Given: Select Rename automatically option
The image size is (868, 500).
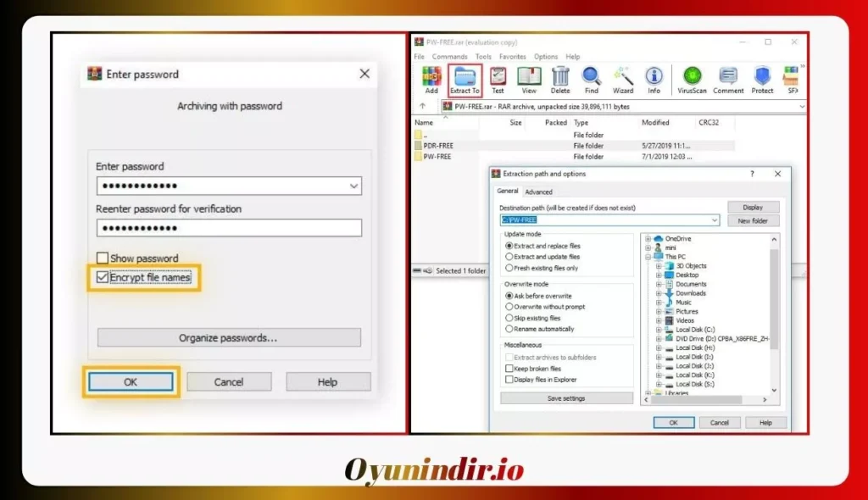Looking at the screenshot, I should [539, 329].
